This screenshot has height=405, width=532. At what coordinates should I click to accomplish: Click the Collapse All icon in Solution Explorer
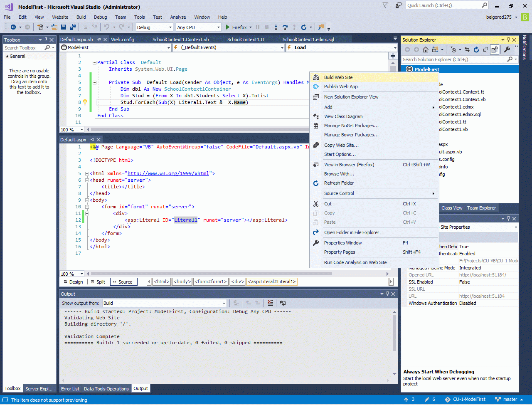click(x=485, y=49)
